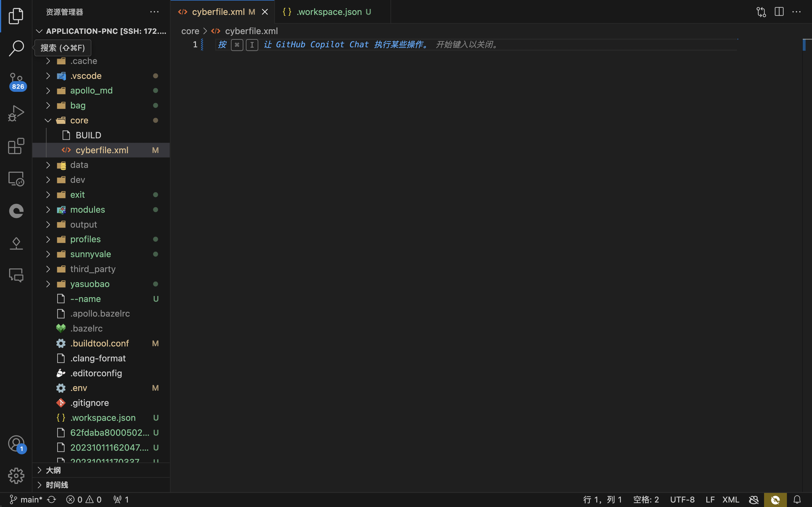The image size is (812, 507).
Task: Open the Search view in activity bar
Action: 16,48
